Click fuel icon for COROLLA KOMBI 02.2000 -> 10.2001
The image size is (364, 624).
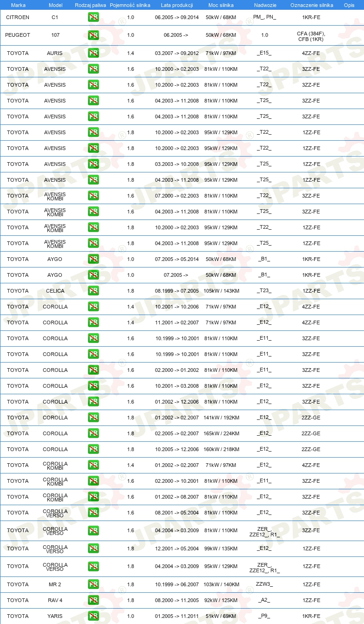(x=93, y=481)
